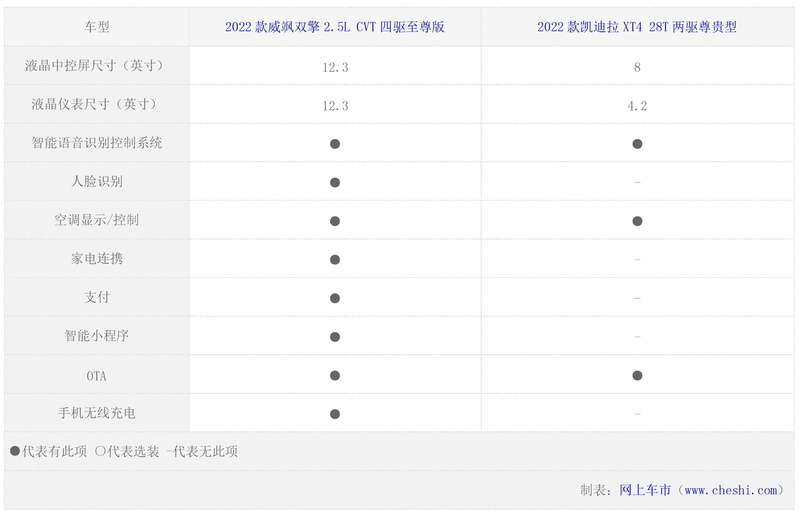Screen dimensions: 800x517
Task: Click the -代表无此项 legend entry
Action: pos(202,451)
